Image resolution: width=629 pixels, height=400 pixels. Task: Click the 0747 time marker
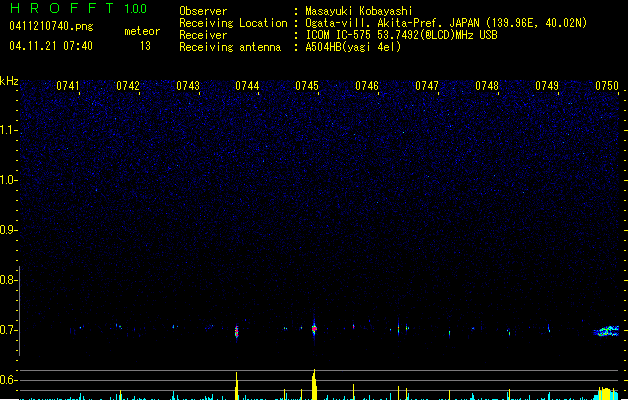coord(427,86)
